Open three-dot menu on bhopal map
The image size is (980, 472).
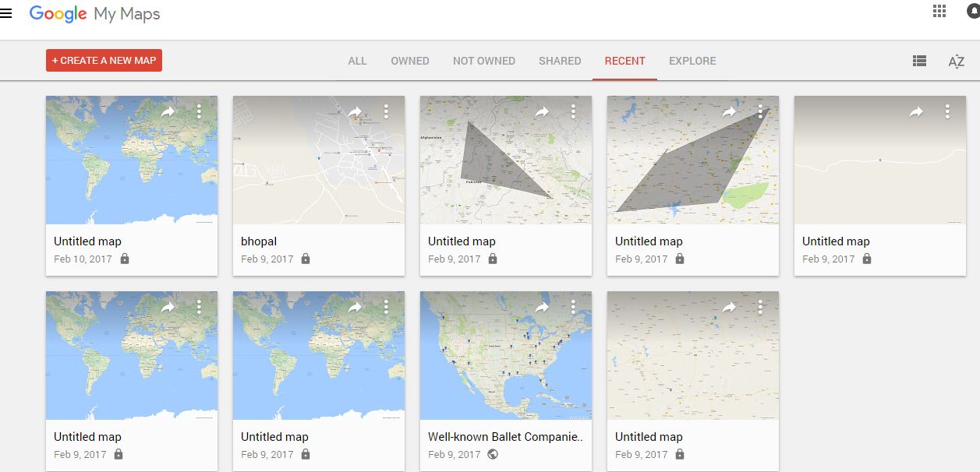coord(386,112)
